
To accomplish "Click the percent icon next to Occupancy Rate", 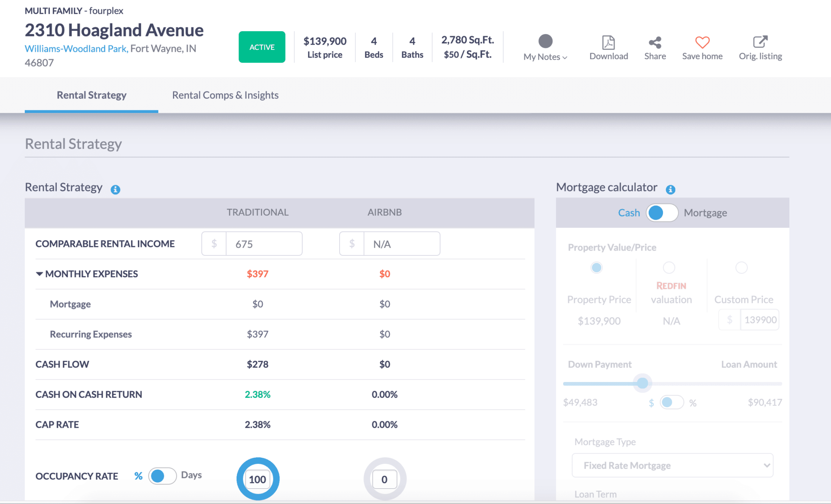I will pos(138,476).
